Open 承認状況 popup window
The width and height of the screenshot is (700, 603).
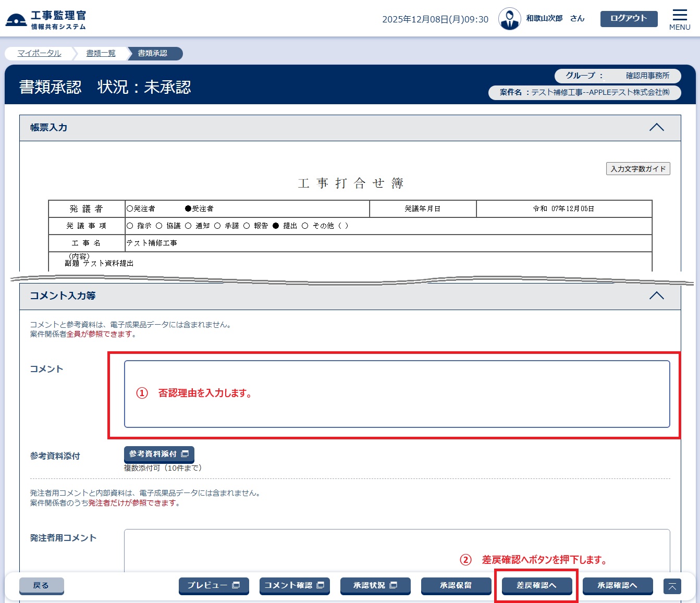click(x=375, y=586)
